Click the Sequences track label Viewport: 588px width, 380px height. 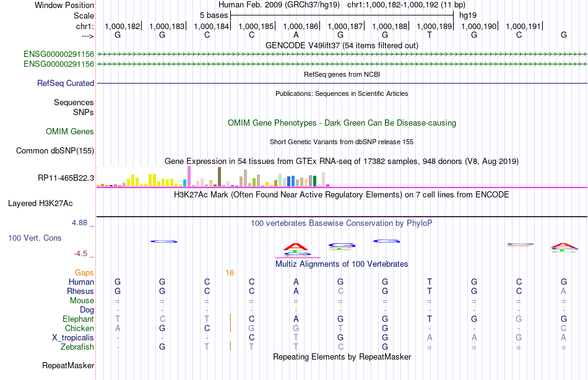74,102
